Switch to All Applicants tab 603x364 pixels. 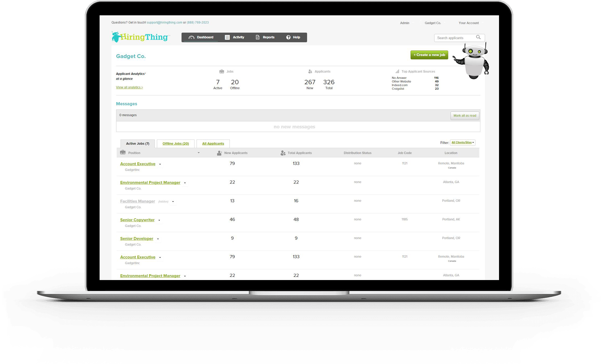point(213,144)
